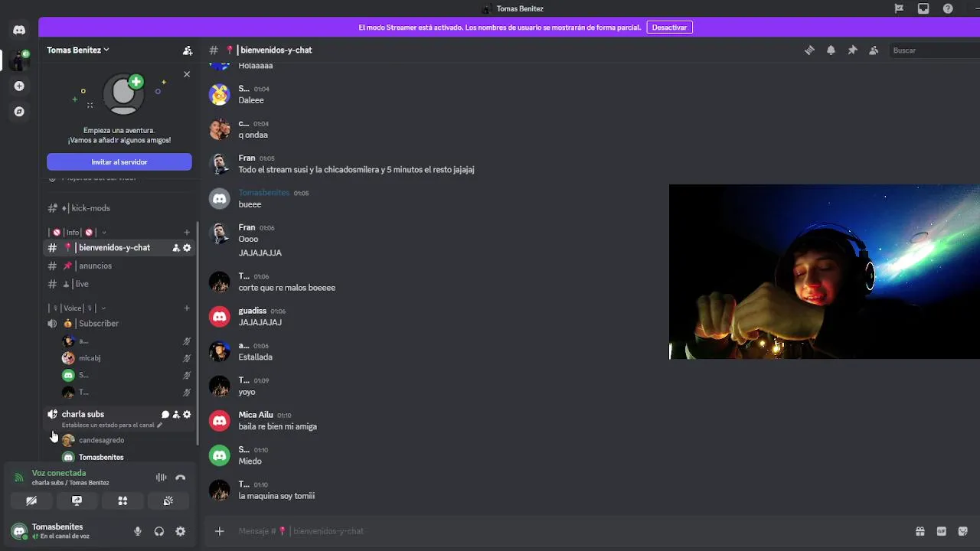
Task: Open the live channel
Action: (x=119, y=284)
